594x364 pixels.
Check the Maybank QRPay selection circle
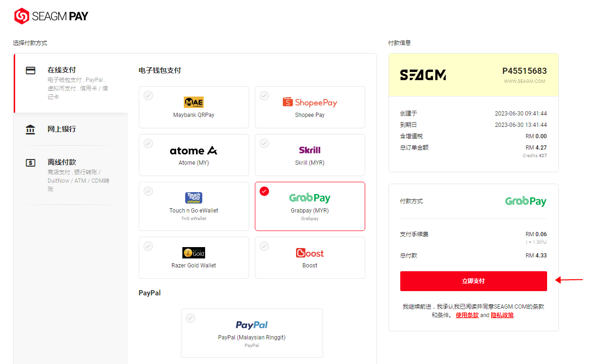148,96
